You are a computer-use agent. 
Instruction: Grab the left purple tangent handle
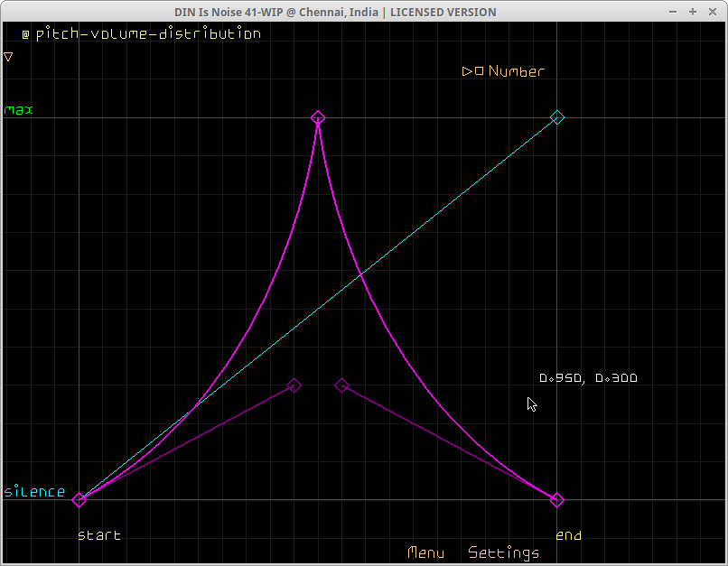(294, 385)
